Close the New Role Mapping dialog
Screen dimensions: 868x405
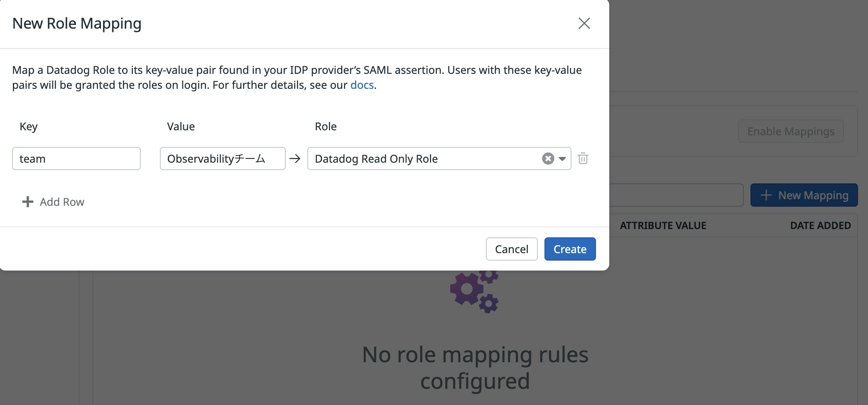[584, 23]
